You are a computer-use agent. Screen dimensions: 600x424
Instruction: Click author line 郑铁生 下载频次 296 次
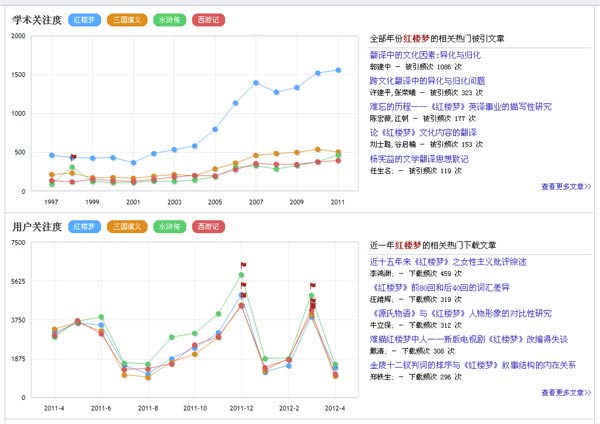pos(416,377)
